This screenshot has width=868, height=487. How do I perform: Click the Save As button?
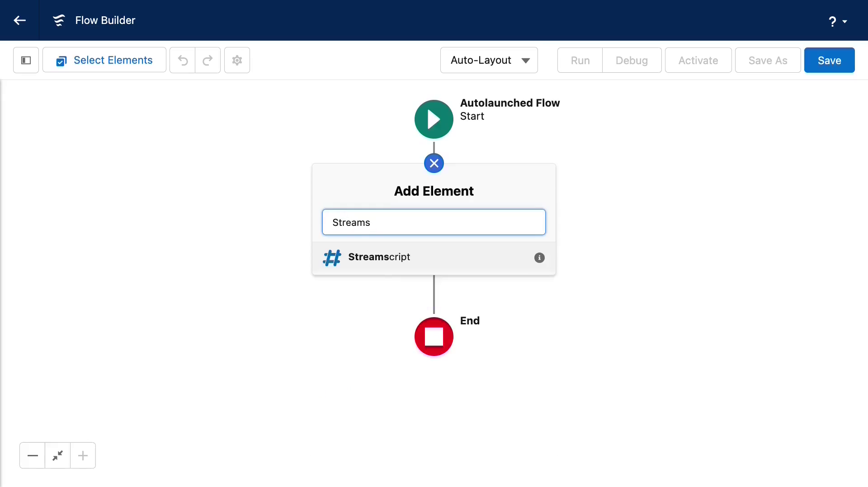768,60
